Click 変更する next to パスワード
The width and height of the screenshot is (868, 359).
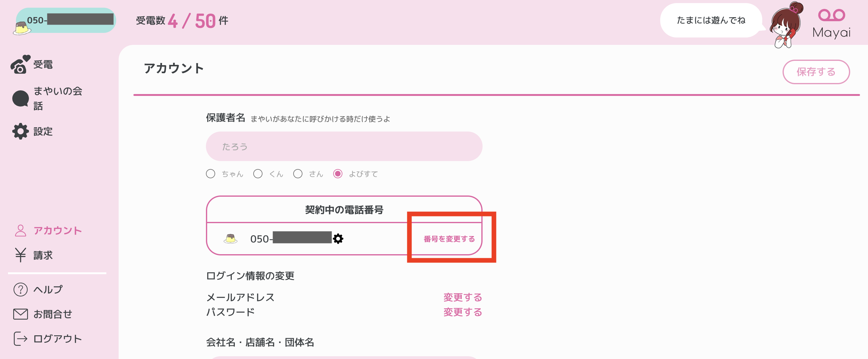click(462, 312)
